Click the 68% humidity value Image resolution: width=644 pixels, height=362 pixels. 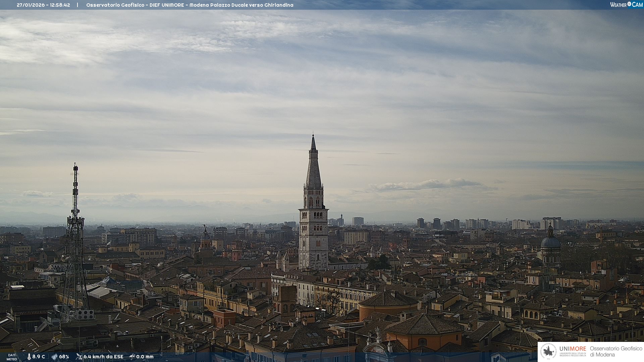pyautogui.click(x=64, y=357)
